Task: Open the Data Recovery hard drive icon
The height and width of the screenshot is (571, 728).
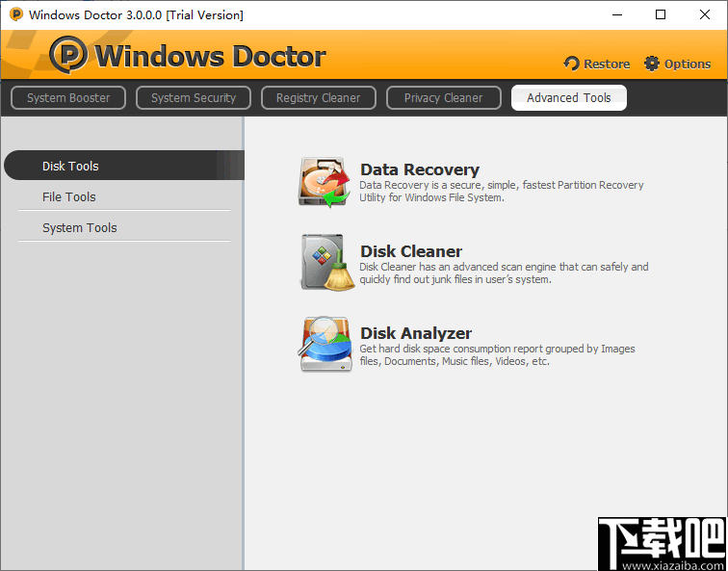Action: [325, 182]
